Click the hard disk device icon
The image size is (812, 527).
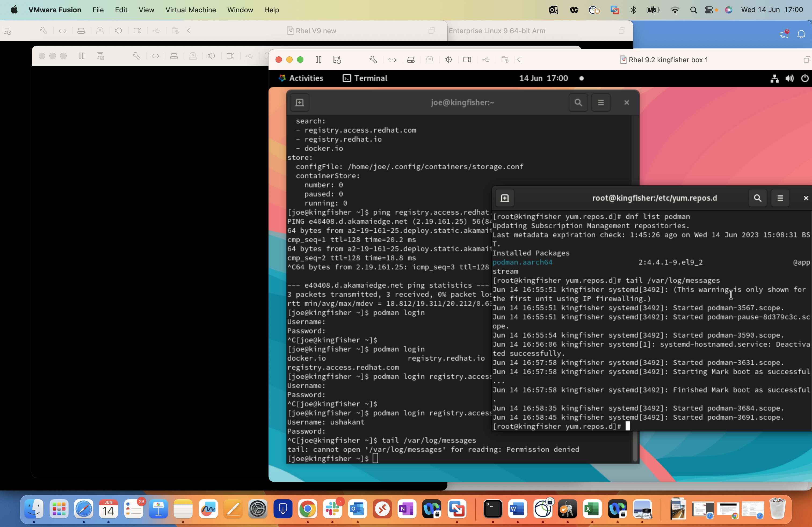(x=411, y=60)
